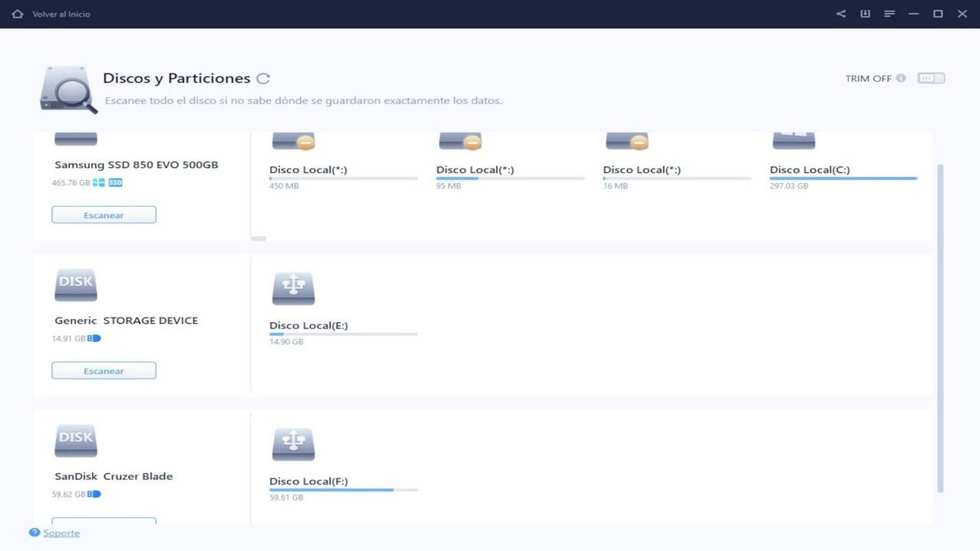Screen dimensions: 980x551
Task: Click Generic STORAGE DEVICE name
Action: [x=126, y=321]
